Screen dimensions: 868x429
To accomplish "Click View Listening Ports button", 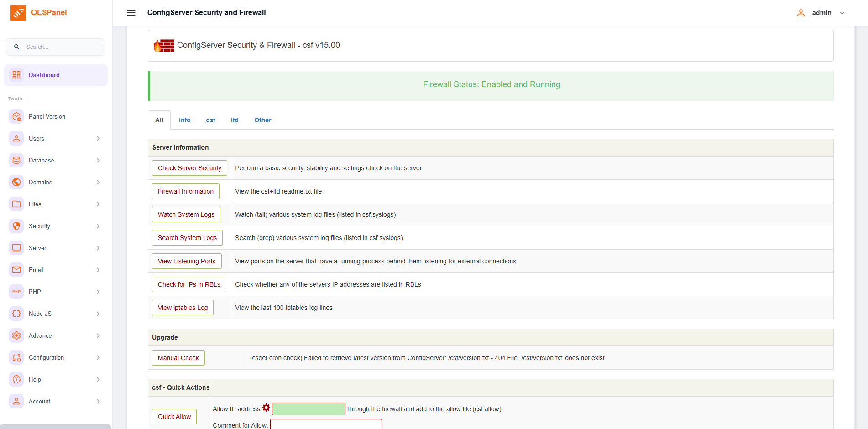I will pos(187,261).
